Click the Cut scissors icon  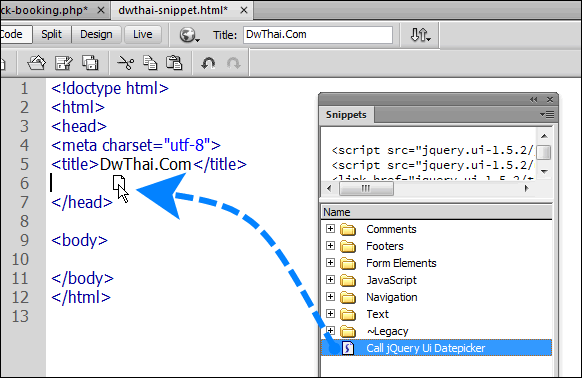pos(125,62)
